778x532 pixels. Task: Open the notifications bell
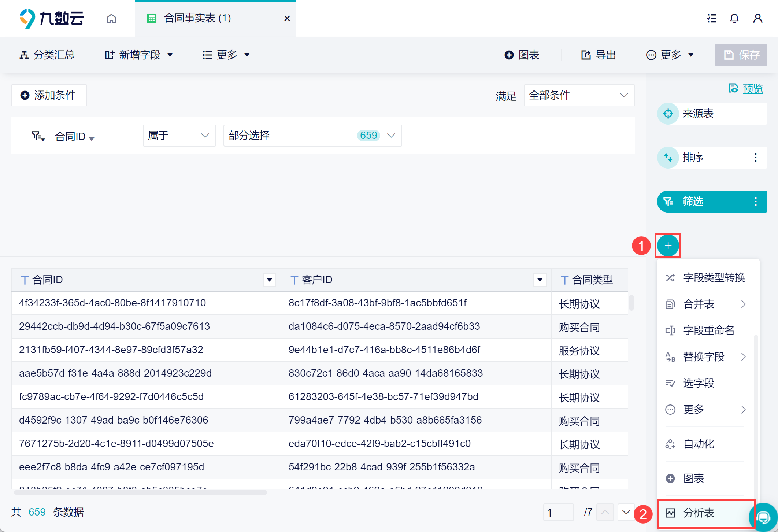tap(734, 18)
